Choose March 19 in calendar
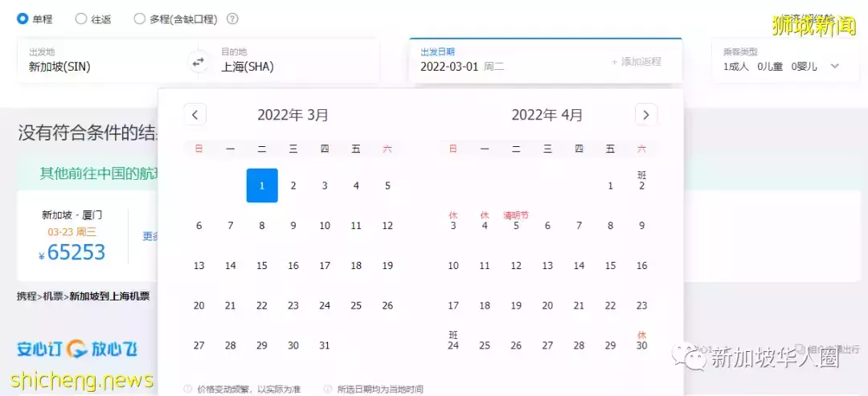 click(387, 266)
